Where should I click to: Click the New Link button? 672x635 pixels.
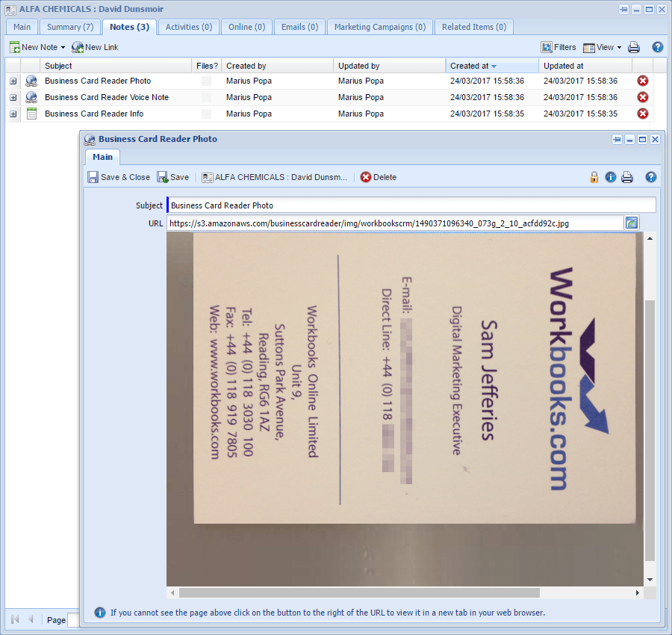(95, 47)
